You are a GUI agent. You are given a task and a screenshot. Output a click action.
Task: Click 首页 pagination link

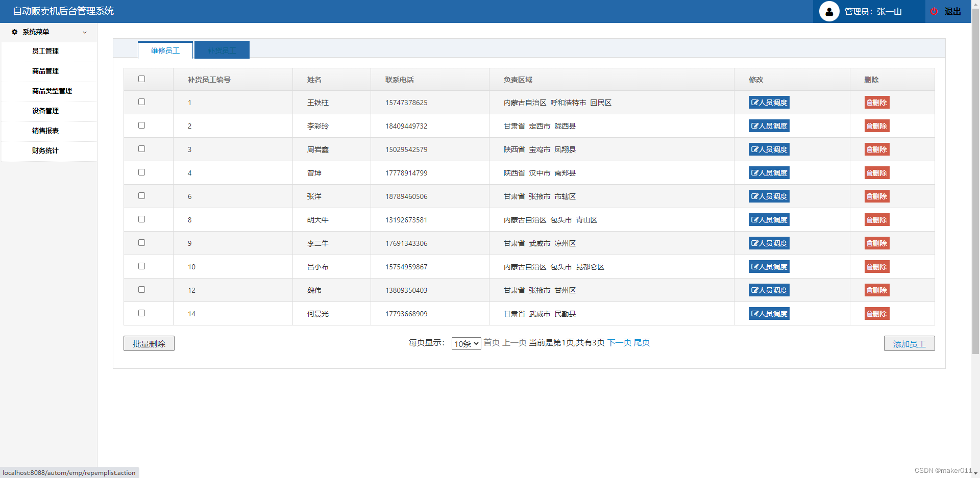click(x=492, y=343)
